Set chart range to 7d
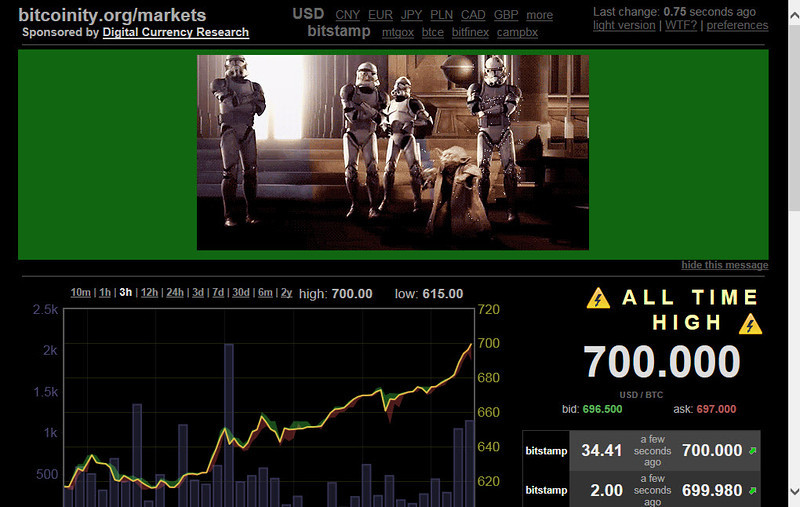800x507 pixels. [218, 292]
